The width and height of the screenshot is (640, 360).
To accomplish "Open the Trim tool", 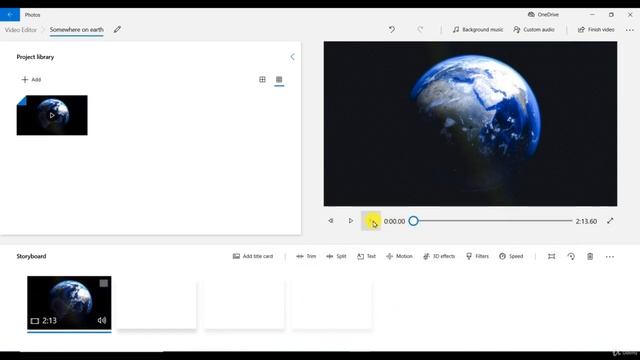I will (x=306, y=256).
